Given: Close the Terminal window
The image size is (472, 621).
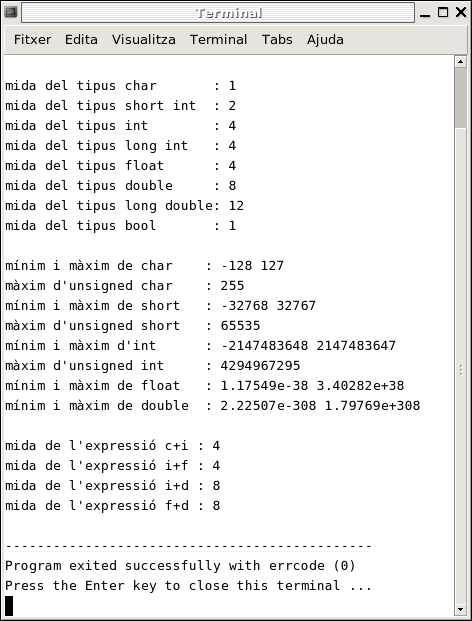Looking at the screenshot, I should [x=461, y=13].
